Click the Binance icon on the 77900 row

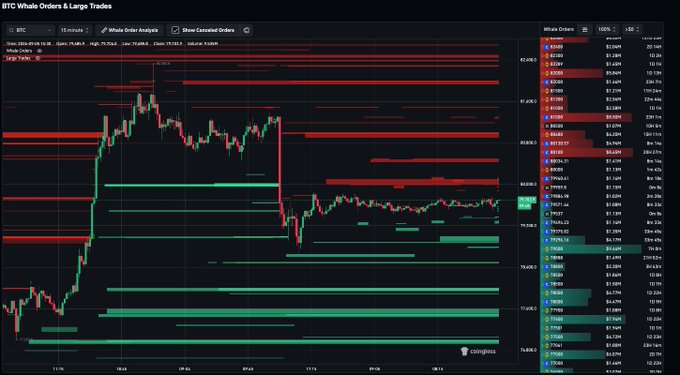pyautogui.click(x=547, y=310)
